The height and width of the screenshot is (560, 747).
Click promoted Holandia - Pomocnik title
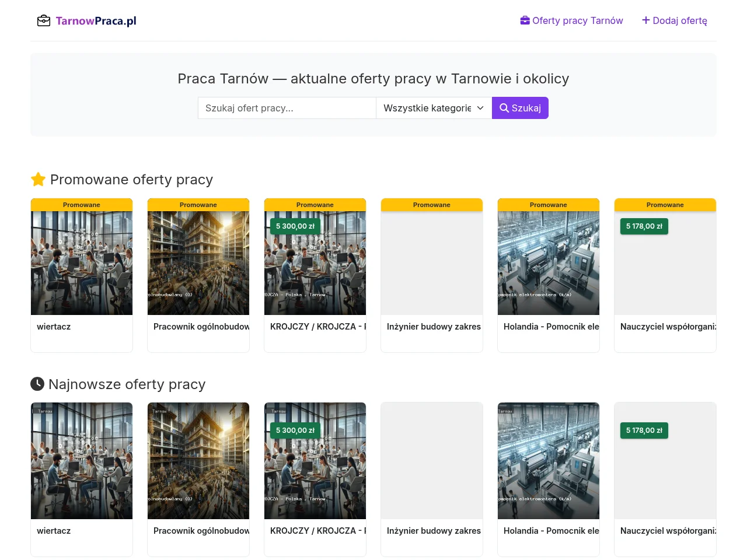(551, 327)
